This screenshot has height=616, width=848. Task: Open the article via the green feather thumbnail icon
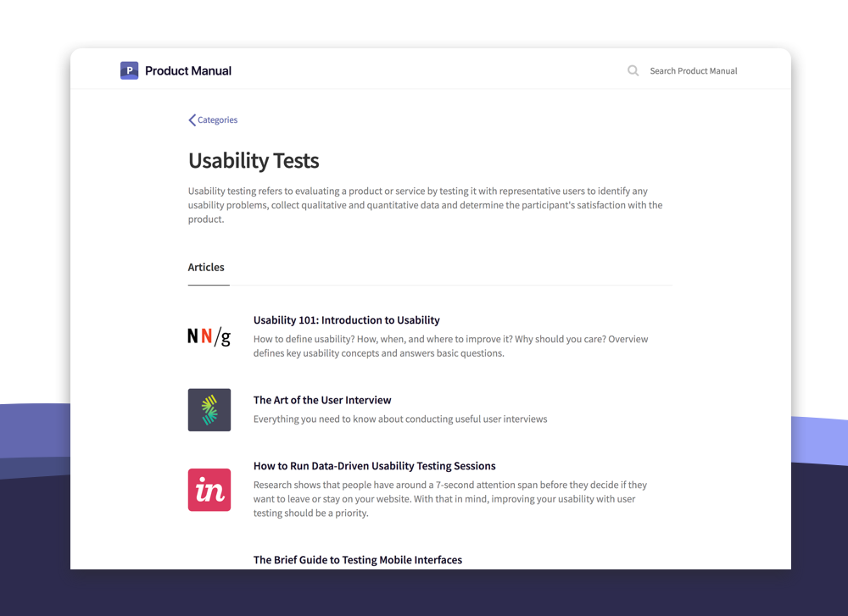coord(209,409)
